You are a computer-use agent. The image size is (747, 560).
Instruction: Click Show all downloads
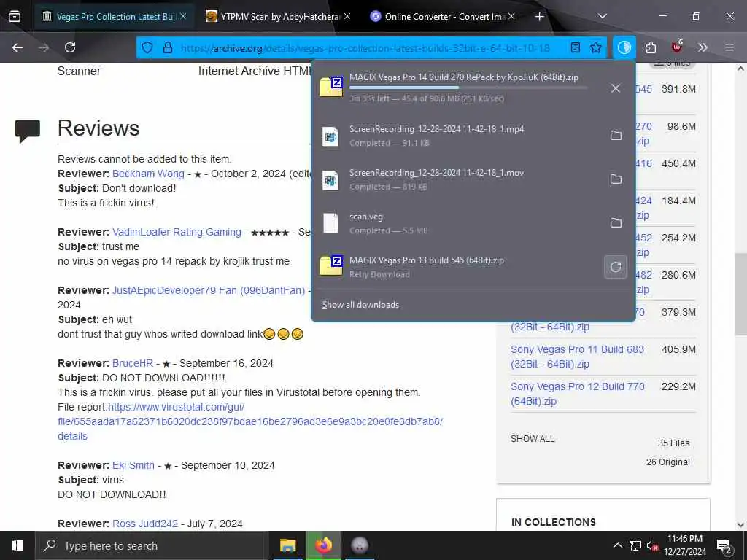pos(360,305)
